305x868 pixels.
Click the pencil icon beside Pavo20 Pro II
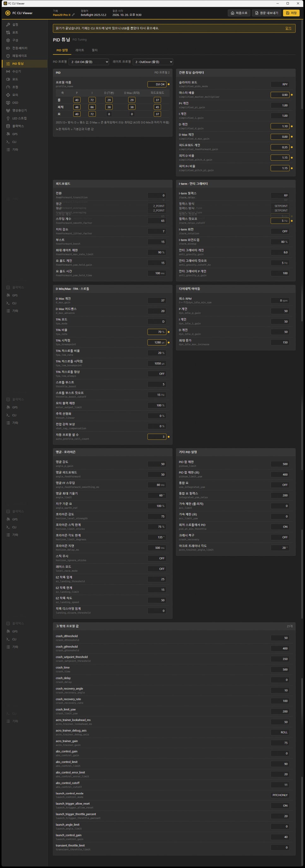[x=74, y=15]
